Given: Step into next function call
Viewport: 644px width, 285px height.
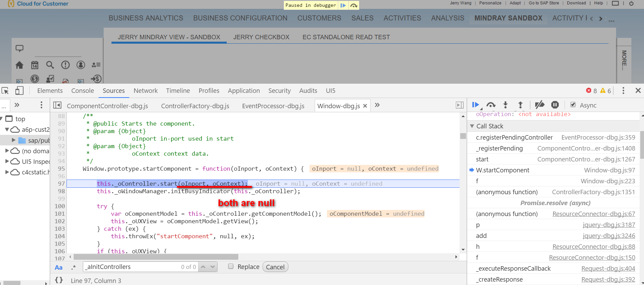Looking at the screenshot, I should point(506,105).
